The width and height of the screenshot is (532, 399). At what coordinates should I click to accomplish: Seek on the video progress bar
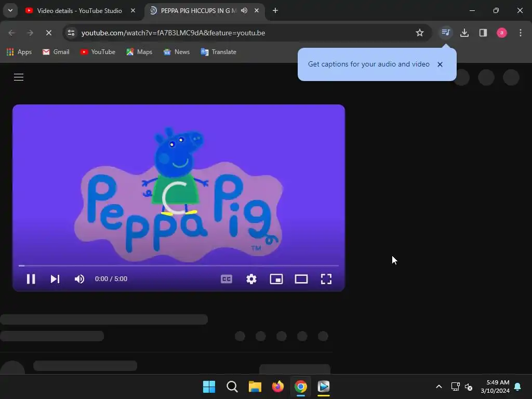(x=179, y=265)
